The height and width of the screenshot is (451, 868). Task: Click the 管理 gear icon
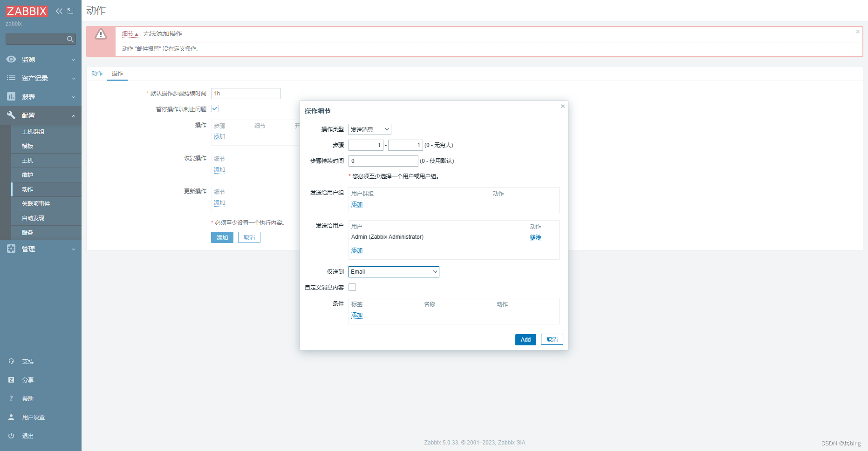click(x=11, y=249)
